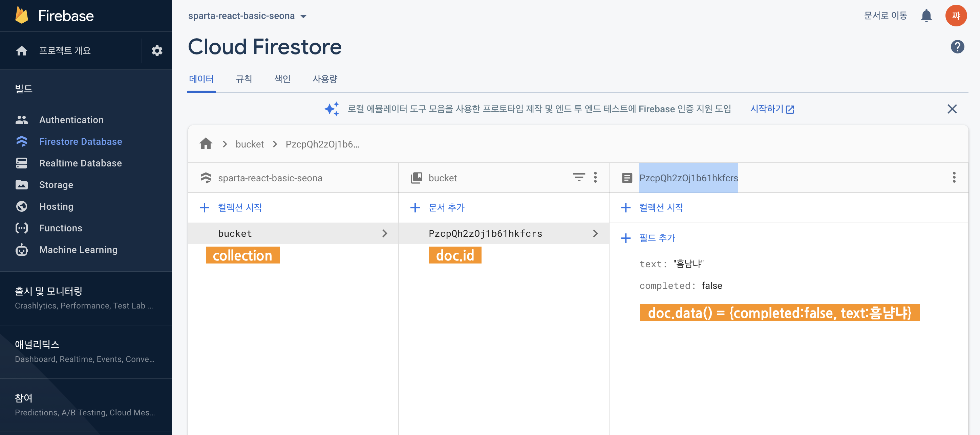
Task: Click the Storage image icon
Action: [22, 185]
